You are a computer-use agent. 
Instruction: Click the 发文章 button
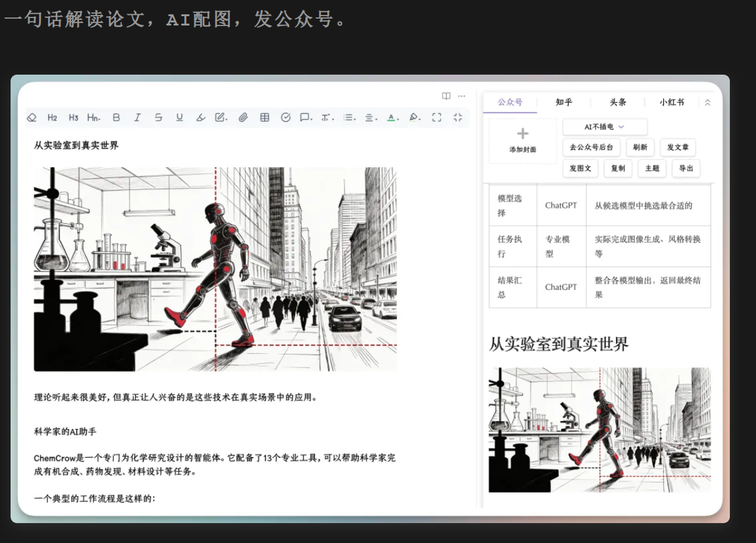678,147
